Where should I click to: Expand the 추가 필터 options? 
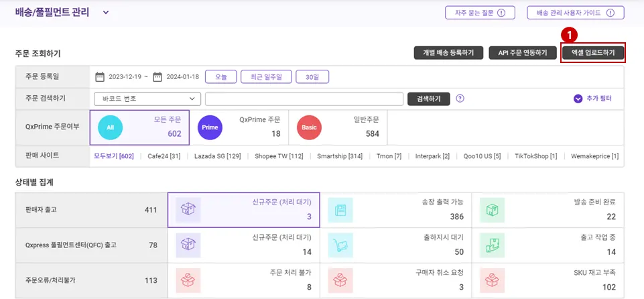click(x=592, y=99)
